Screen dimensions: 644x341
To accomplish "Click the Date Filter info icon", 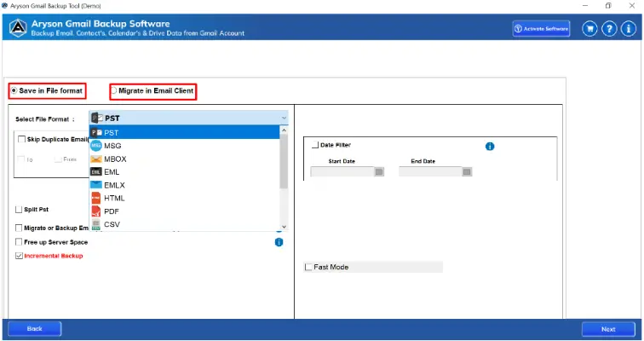I will (490, 147).
